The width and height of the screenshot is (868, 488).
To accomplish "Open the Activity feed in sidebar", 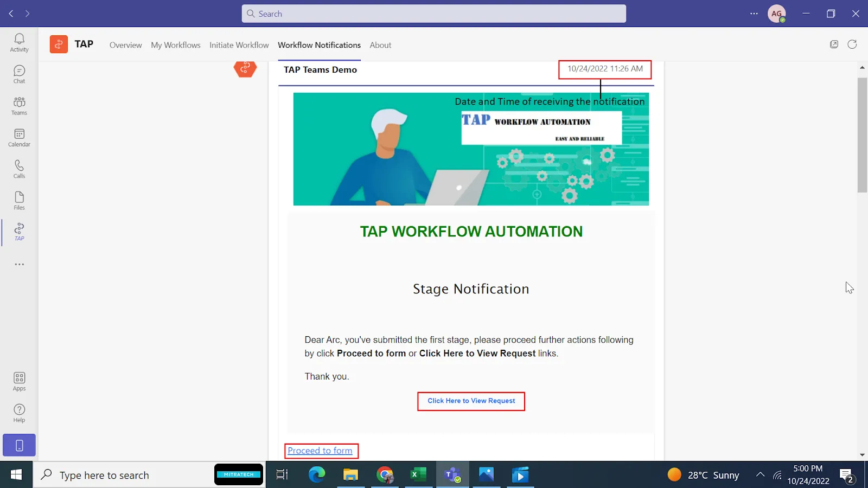I will click(19, 42).
